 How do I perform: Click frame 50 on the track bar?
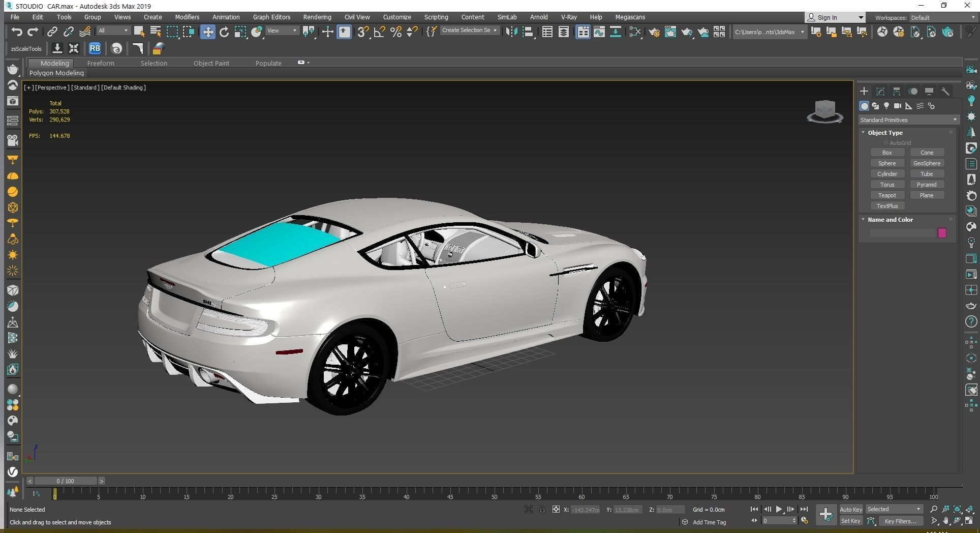tap(494, 493)
